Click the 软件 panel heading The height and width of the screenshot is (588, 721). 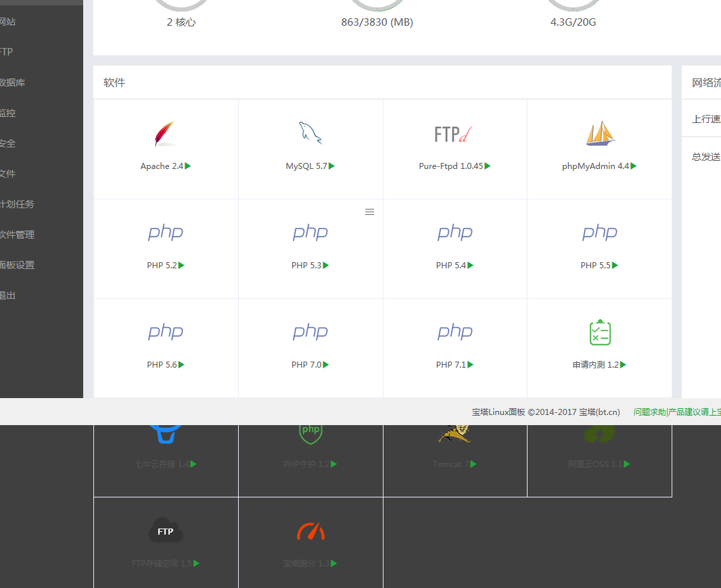pyautogui.click(x=114, y=82)
